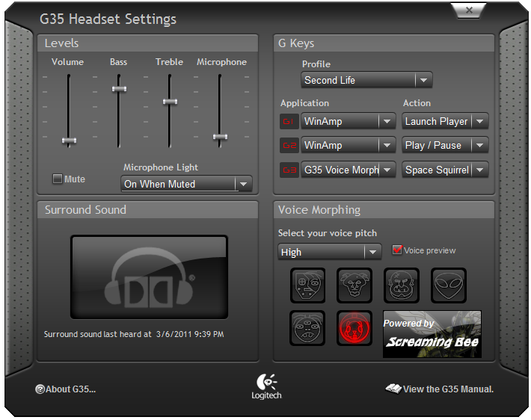Select the alien head voice morph

(449, 285)
